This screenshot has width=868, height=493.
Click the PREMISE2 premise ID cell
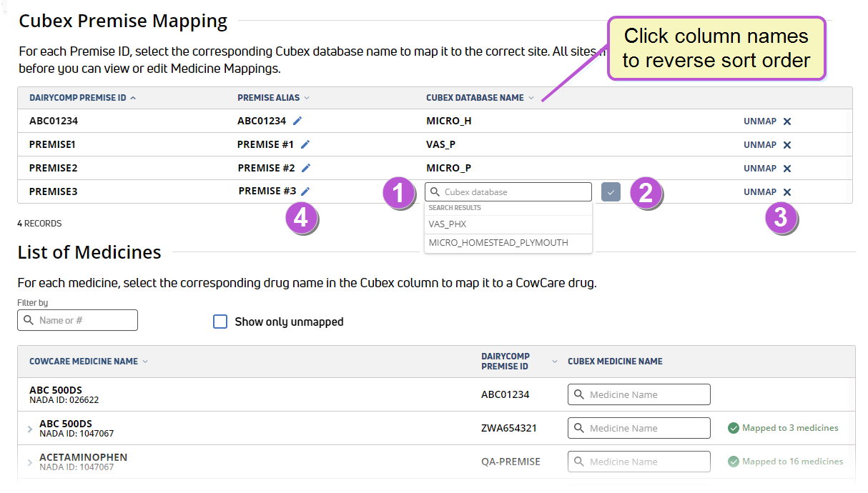coord(53,168)
